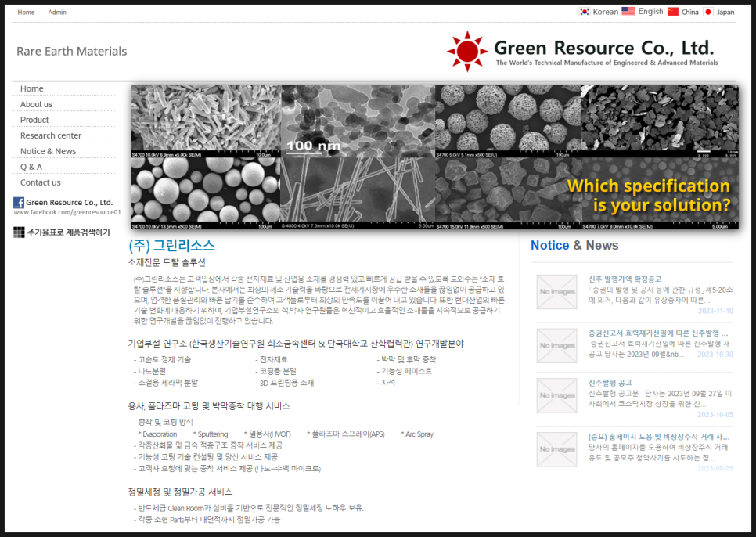Click No images thumbnail beside 신주 발행가액 확정공고
This screenshot has height=537, width=756.
pyautogui.click(x=557, y=292)
